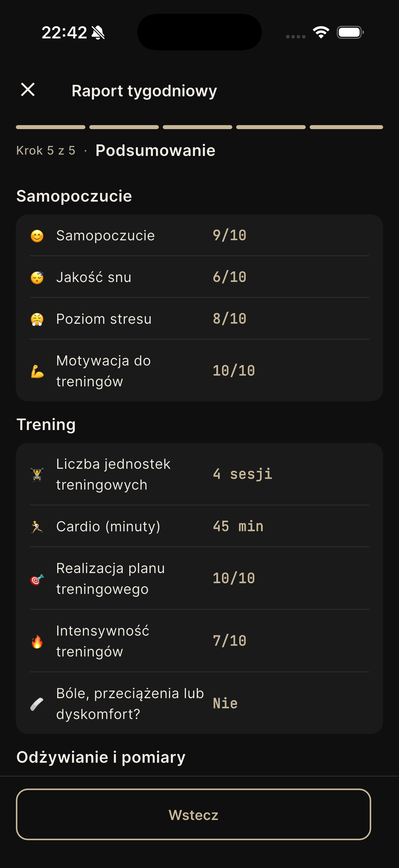Select the Jakość snu 6/10 value

[229, 277]
